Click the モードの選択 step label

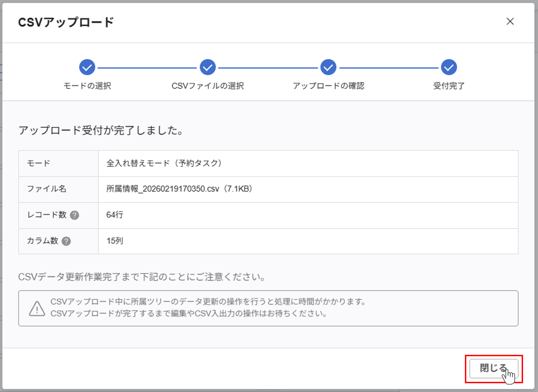click(x=87, y=86)
